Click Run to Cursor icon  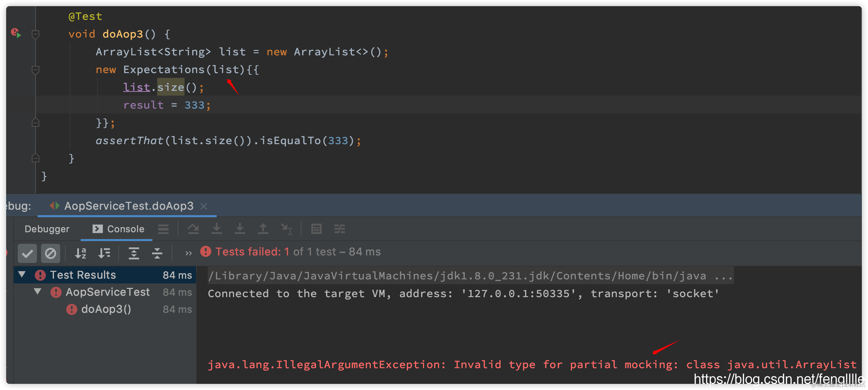tap(286, 229)
